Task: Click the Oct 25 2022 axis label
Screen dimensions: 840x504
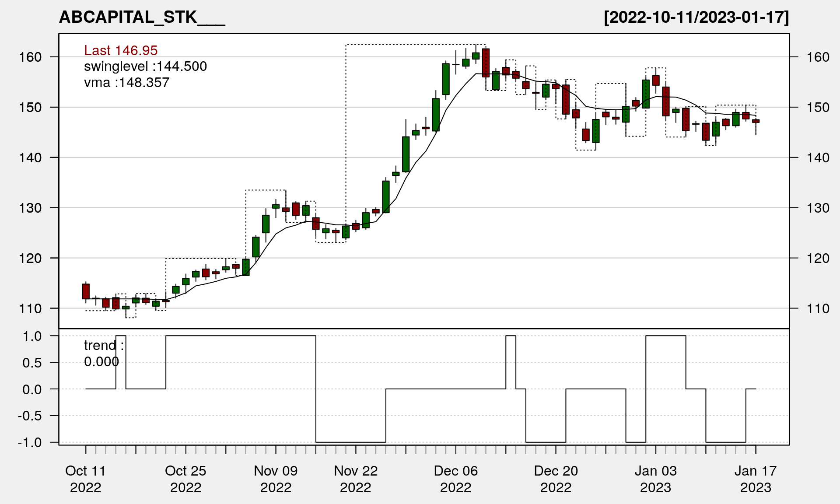Action: pos(185,479)
